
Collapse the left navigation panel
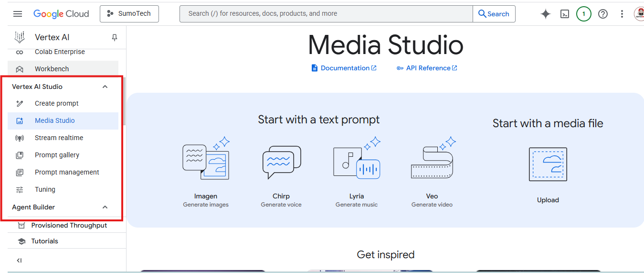tap(19, 261)
